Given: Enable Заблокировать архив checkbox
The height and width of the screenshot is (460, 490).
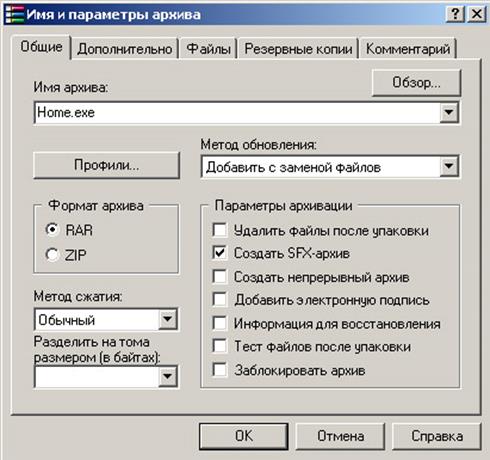Looking at the screenshot, I should [x=220, y=370].
